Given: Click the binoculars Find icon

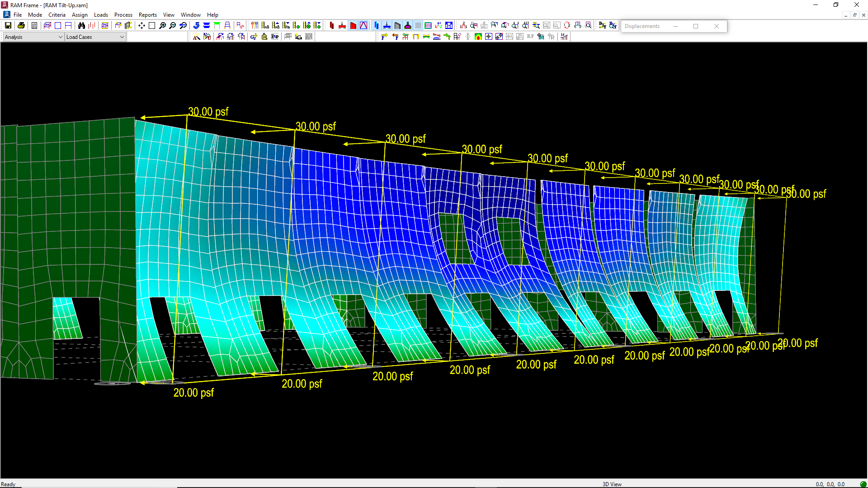Looking at the screenshot, I should click(x=81, y=26).
